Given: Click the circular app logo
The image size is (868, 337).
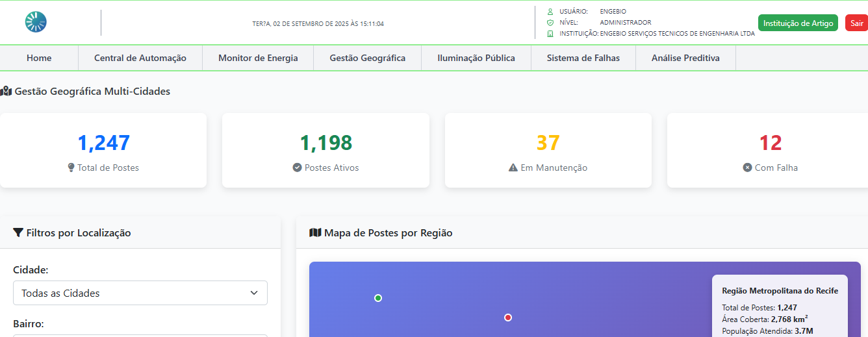Looking at the screenshot, I should tap(36, 22).
